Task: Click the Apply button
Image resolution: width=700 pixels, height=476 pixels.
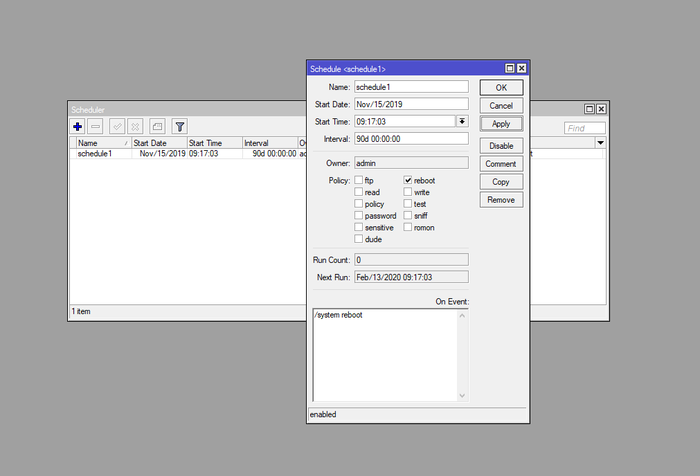Action: (501, 124)
